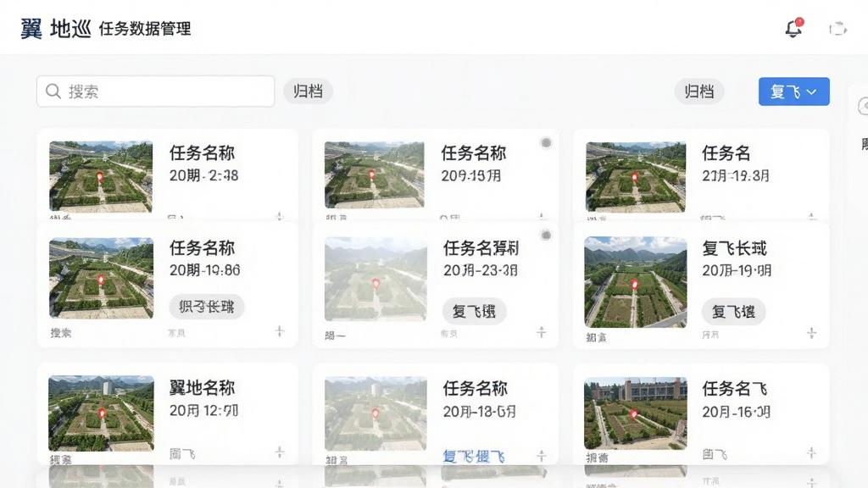Click the 任务名 title on the card dated 21月-19
868x488 pixels.
(726, 152)
